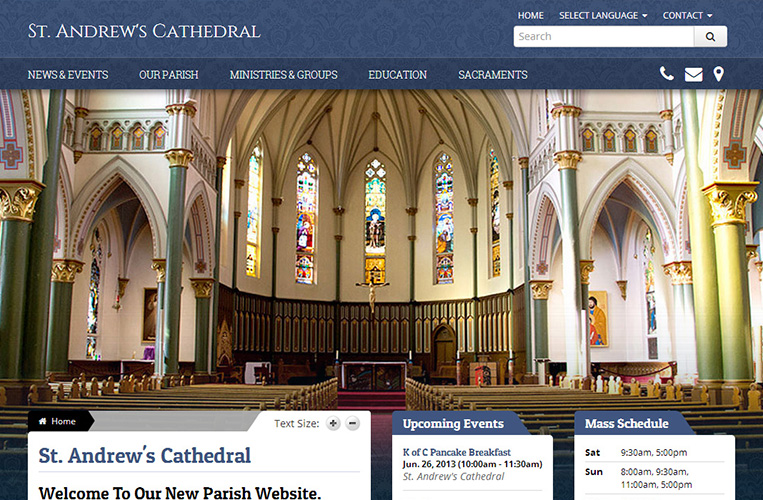Open the News & Events menu

[x=68, y=75]
